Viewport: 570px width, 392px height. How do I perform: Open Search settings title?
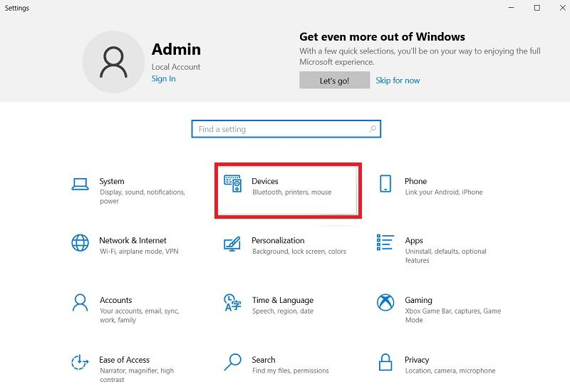point(263,360)
